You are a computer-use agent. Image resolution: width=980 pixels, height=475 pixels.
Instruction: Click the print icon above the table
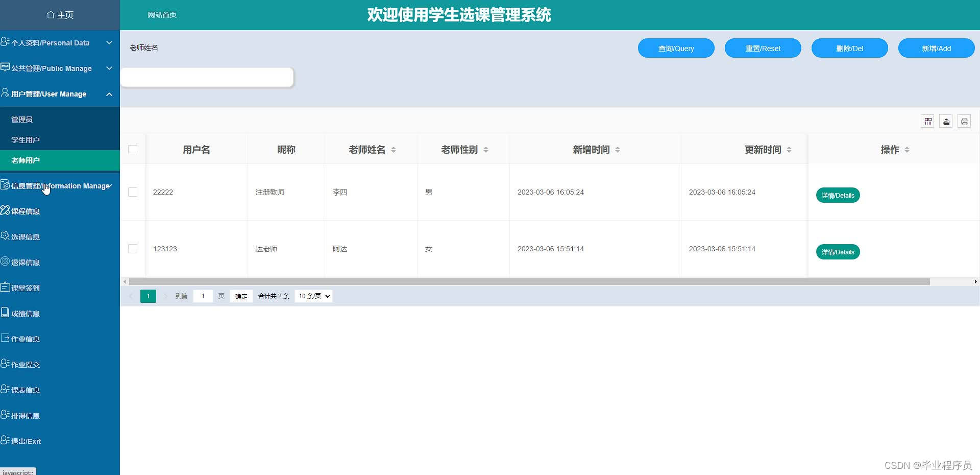(x=964, y=121)
